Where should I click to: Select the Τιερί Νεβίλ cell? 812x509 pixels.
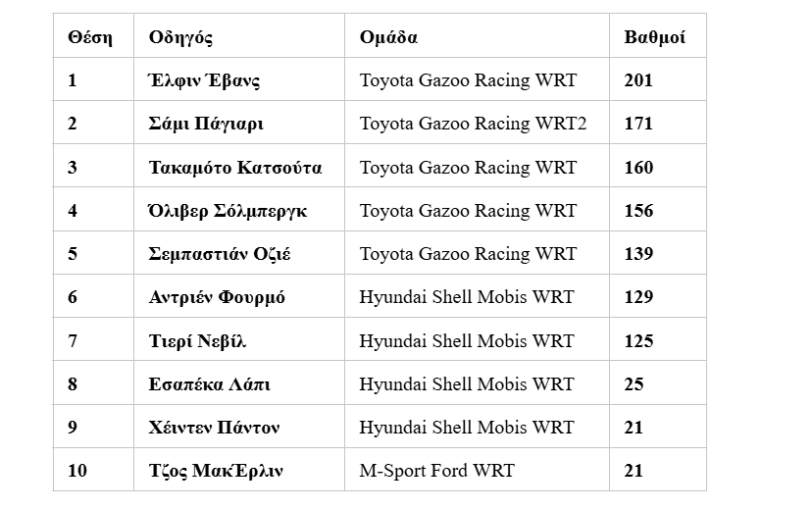click(239, 339)
